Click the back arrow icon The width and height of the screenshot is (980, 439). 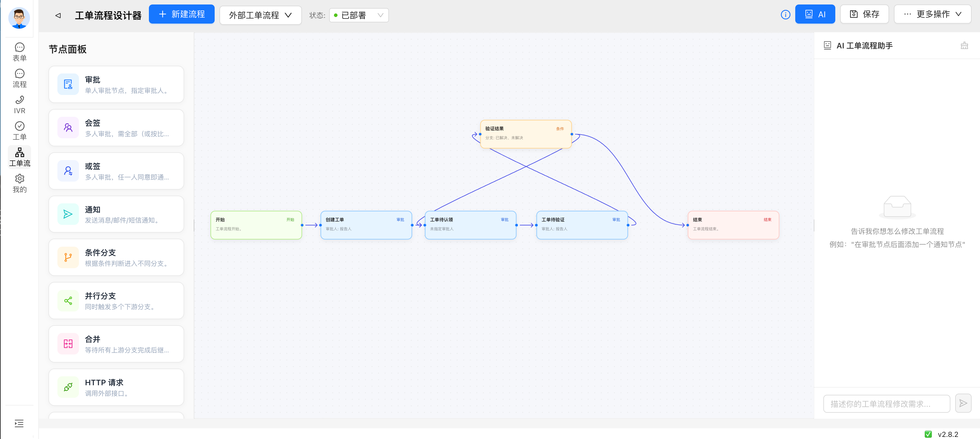point(58,15)
